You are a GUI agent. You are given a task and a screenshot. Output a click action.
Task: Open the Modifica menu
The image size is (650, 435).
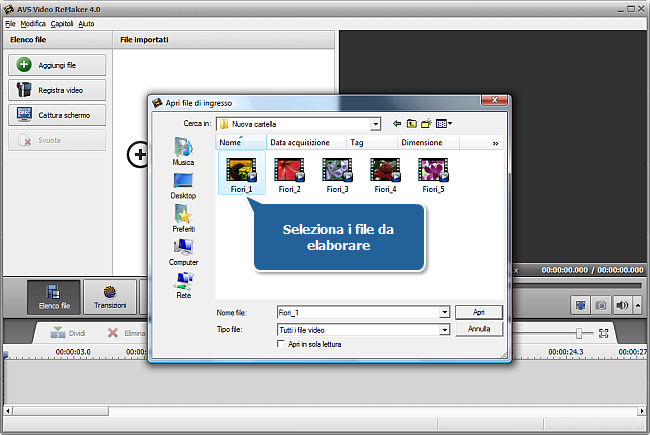(x=33, y=24)
